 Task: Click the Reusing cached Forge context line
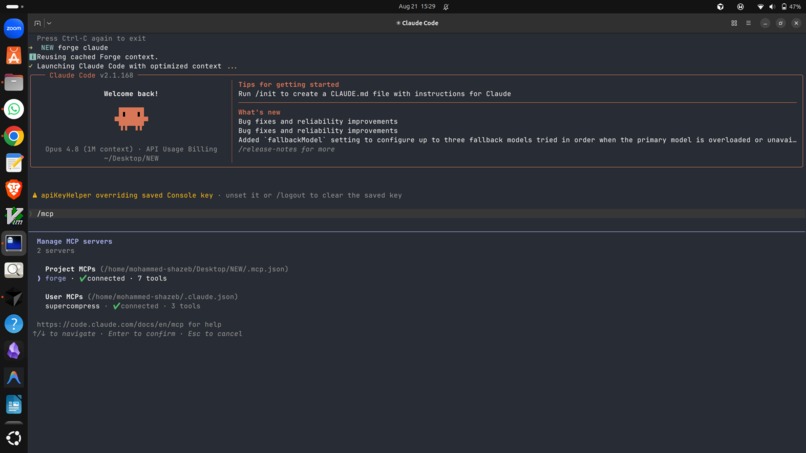[97, 57]
